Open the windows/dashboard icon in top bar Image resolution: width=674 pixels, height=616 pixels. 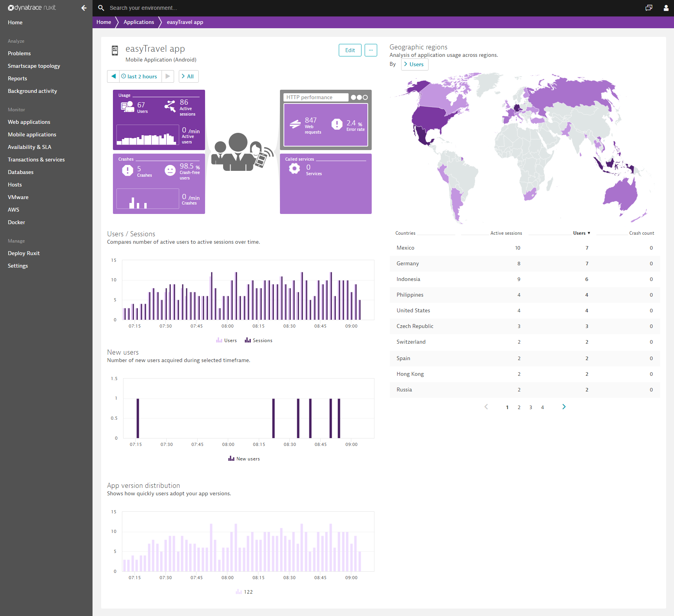tap(649, 8)
